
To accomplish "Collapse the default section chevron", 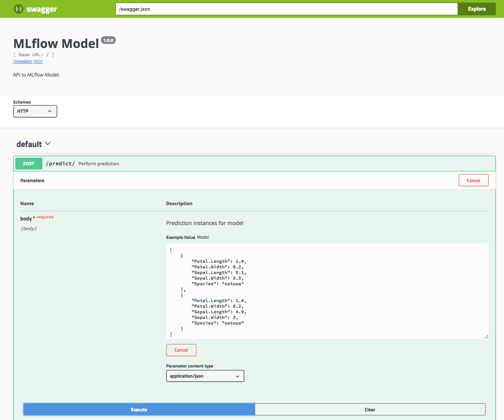I will [48, 144].
